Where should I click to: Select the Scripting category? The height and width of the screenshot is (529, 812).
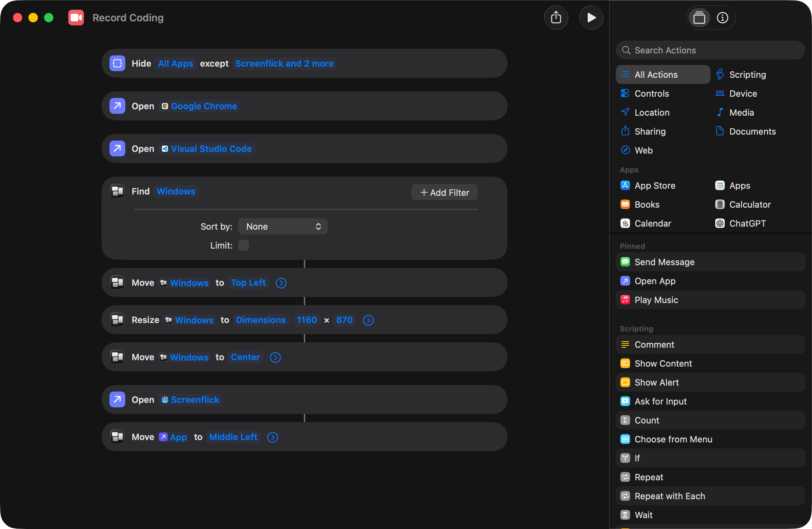(x=747, y=75)
